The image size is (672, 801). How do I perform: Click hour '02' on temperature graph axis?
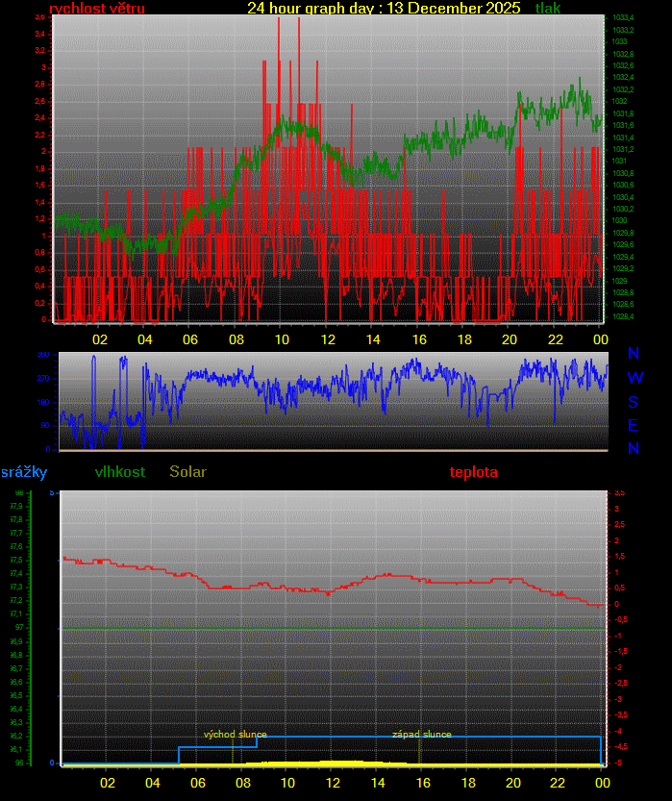click(107, 782)
